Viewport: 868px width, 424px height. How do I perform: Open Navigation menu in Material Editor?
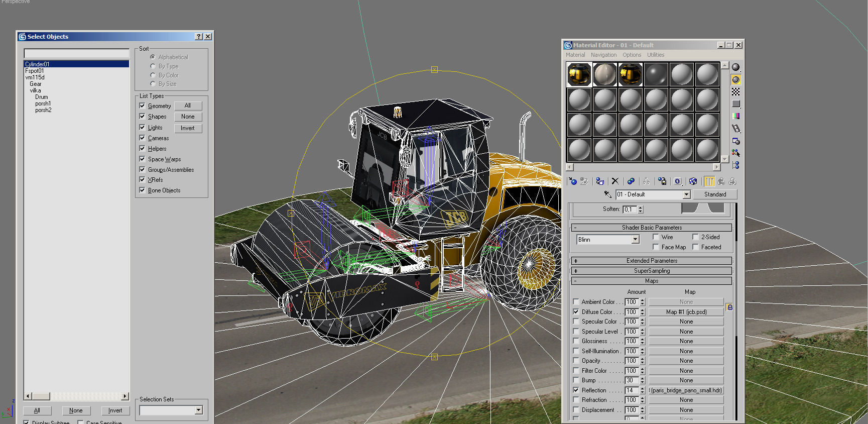coord(603,55)
